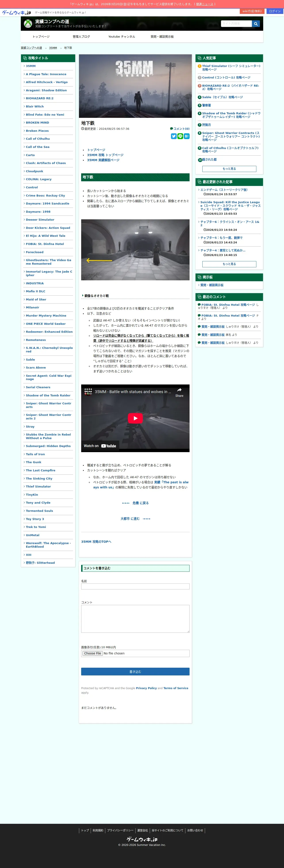Open Cloudpunk in sidebar list
Image resolution: width=284 pixels, height=868 pixels.
coord(35,171)
